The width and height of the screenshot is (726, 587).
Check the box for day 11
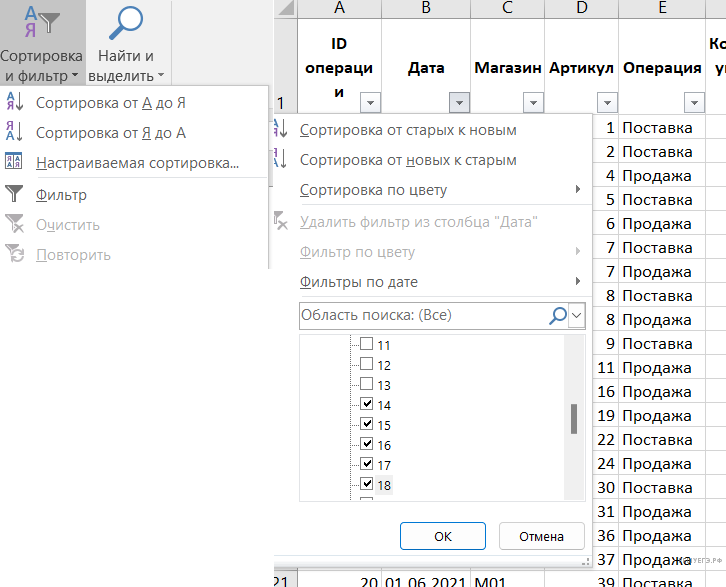(366, 344)
